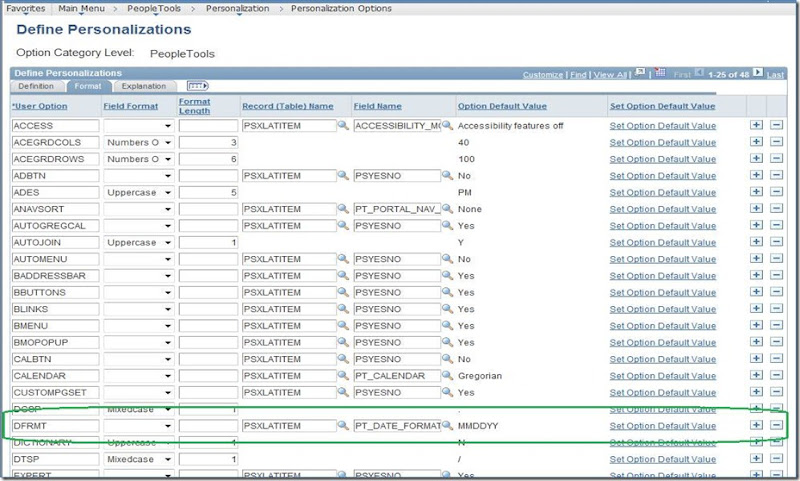Click the Show all columns tab icon

[197, 86]
